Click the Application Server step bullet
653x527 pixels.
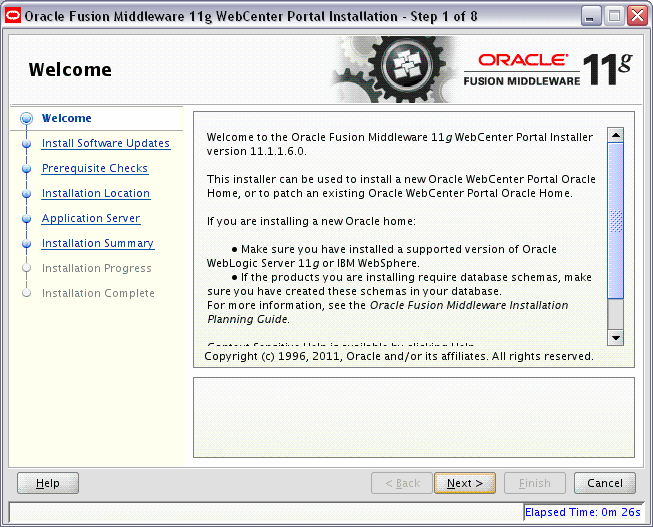pyautogui.click(x=27, y=219)
